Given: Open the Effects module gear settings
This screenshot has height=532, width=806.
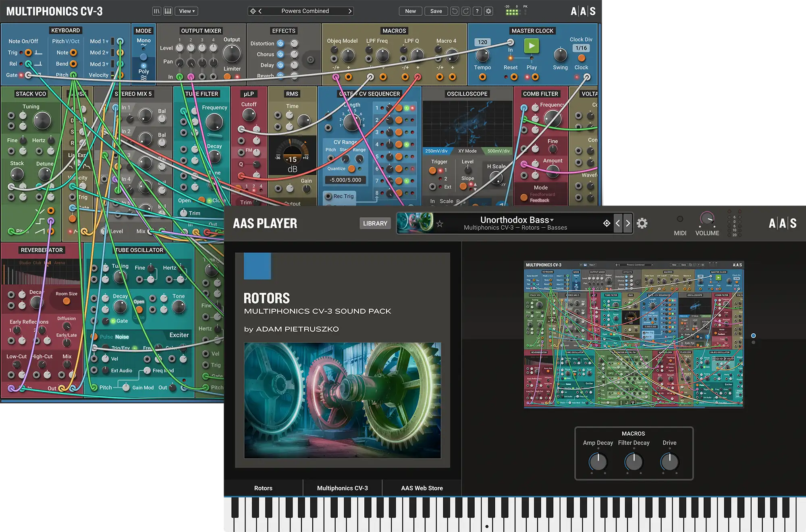Looking at the screenshot, I should [x=310, y=60].
